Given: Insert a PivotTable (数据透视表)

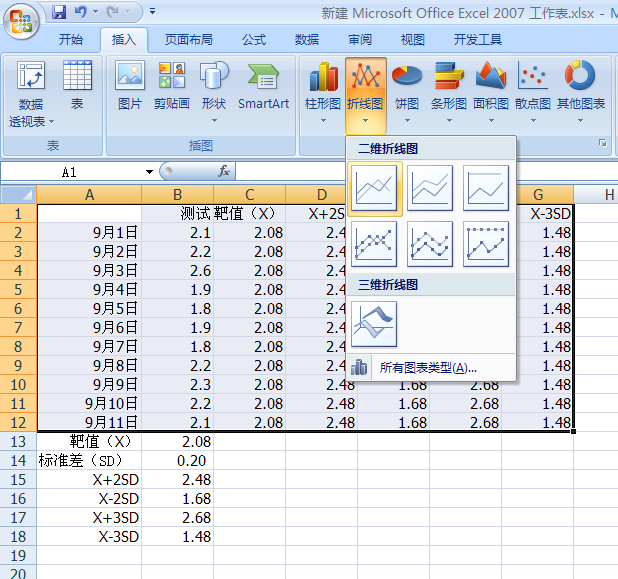Looking at the screenshot, I should [31, 92].
